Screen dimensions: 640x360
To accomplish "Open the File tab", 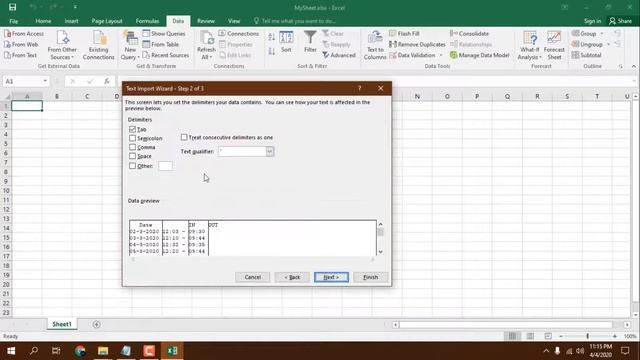I will click(x=13, y=21).
